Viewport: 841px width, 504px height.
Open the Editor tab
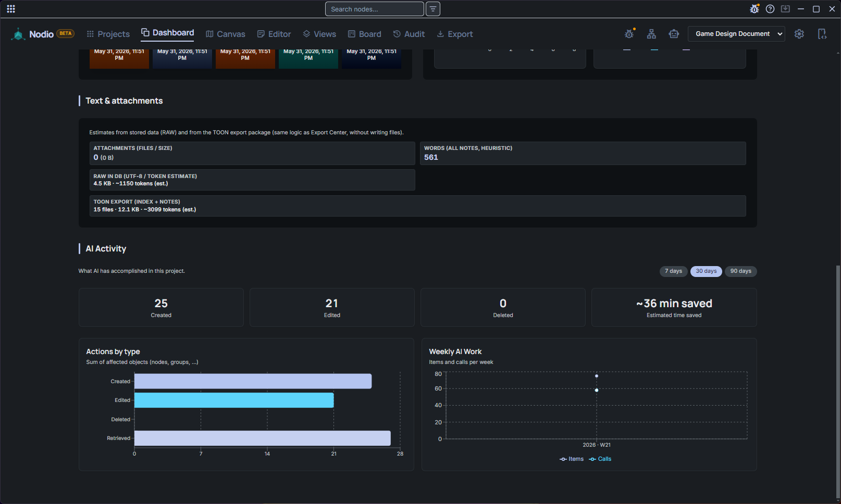pos(274,34)
